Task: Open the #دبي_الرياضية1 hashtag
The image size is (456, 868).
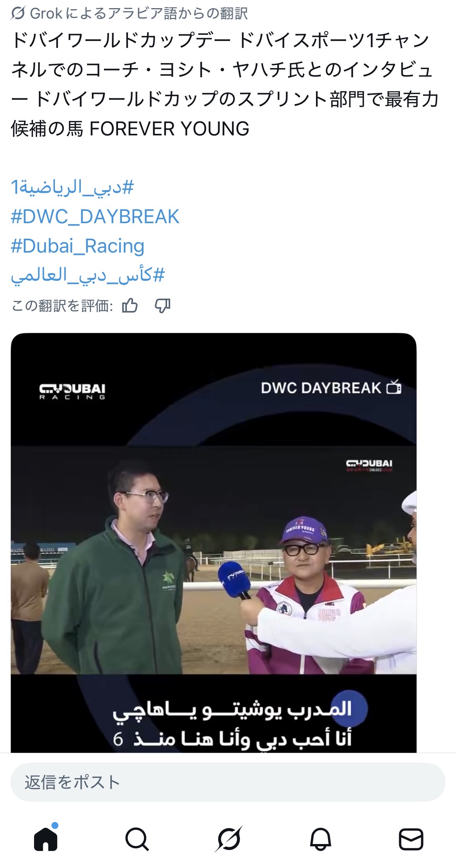Action: (72, 188)
